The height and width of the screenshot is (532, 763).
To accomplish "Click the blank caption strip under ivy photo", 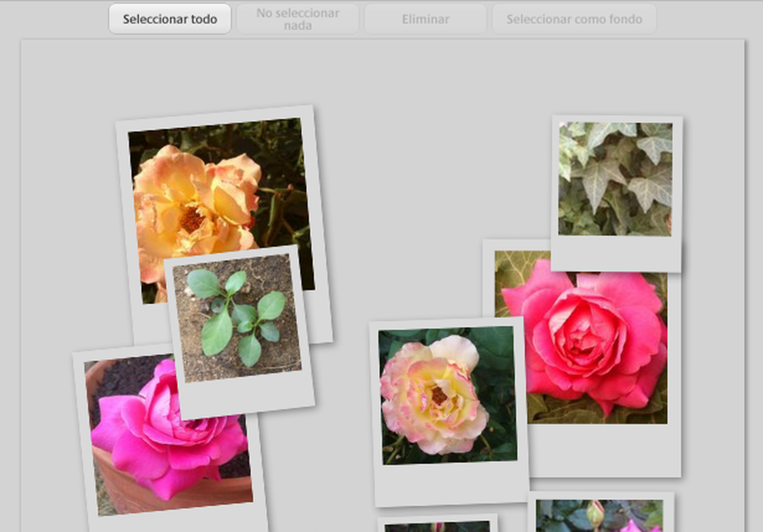I will click(x=615, y=254).
